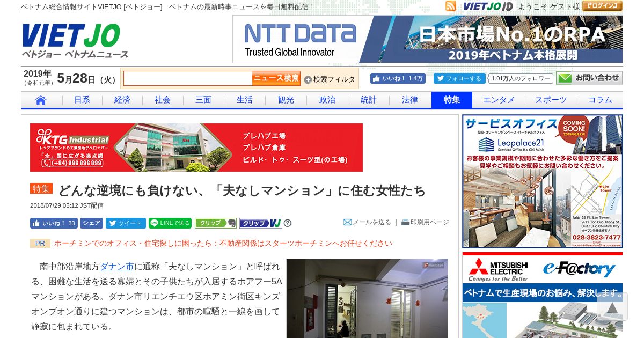Open the Leopalace21 serviced office ad
Viewport: 644px width, 338px height.
pyautogui.click(x=543, y=181)
